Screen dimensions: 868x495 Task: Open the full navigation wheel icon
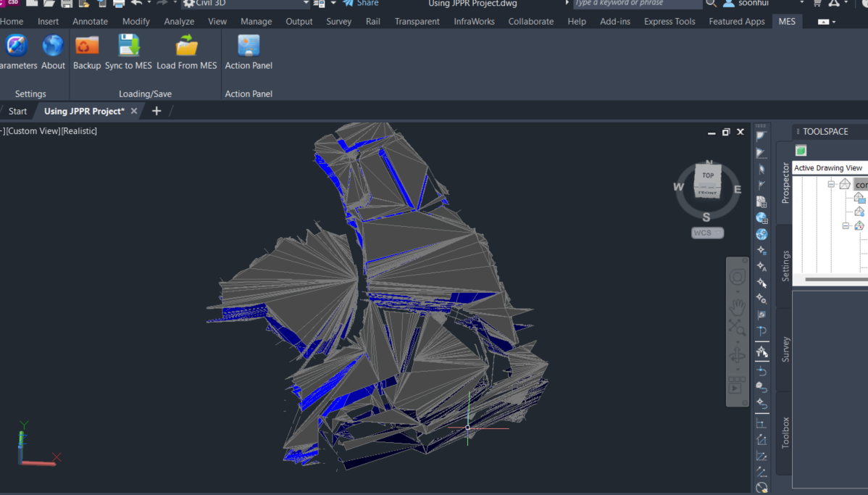(x=737, y=276)
